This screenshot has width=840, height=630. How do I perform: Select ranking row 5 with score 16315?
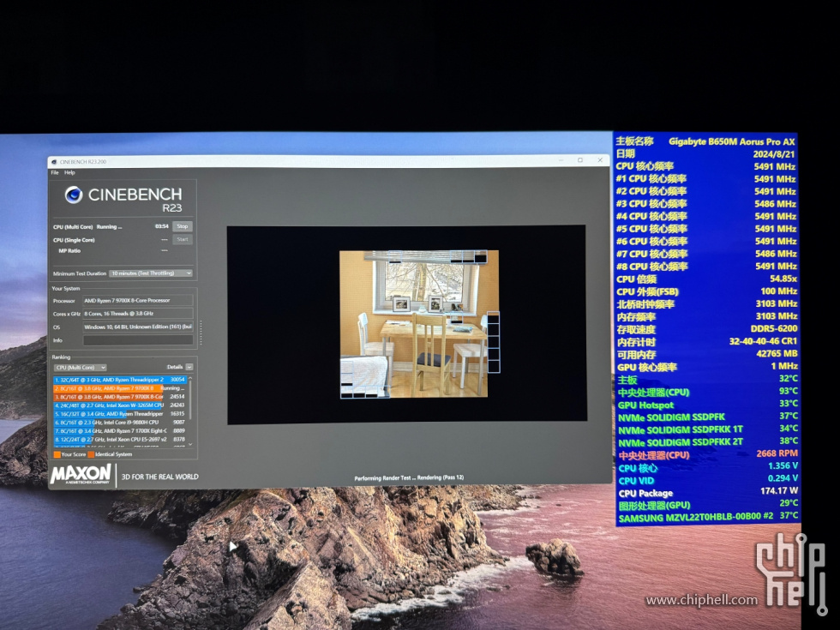click(x=119, y=414)
